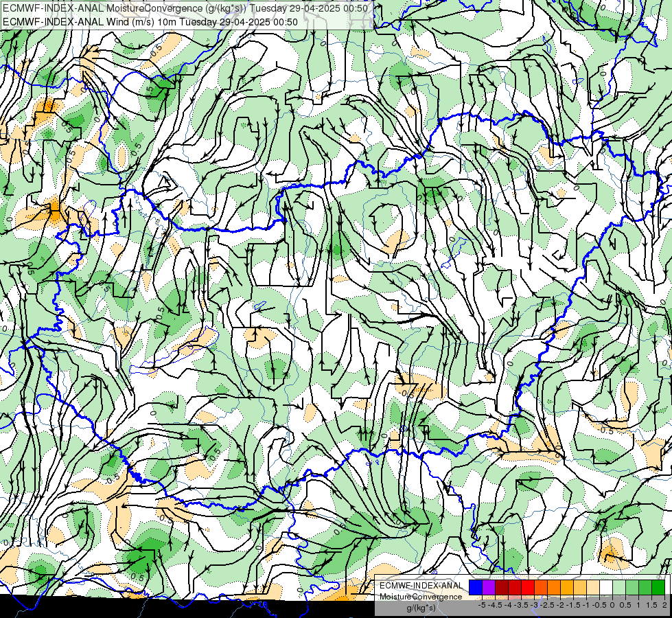The height and width of the screenshot is (618, 672).
Task: Click the MoistureConvergence label in the legend
Action: click(x=421, y=597)
